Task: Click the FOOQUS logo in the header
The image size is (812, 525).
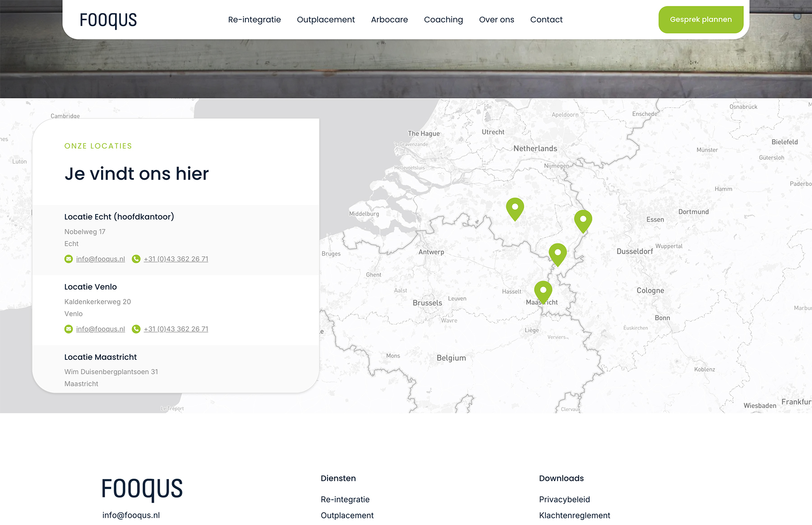Action: 108,20
